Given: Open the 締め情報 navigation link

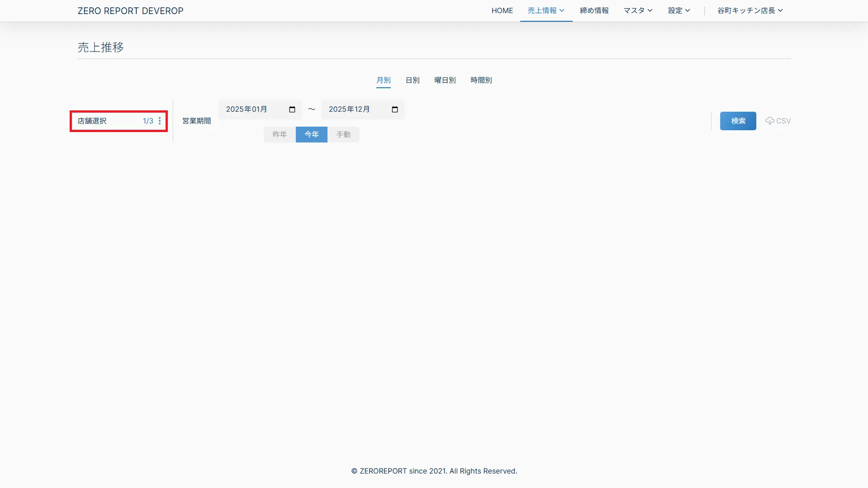Looking at the screenshot, I should 594,10.
